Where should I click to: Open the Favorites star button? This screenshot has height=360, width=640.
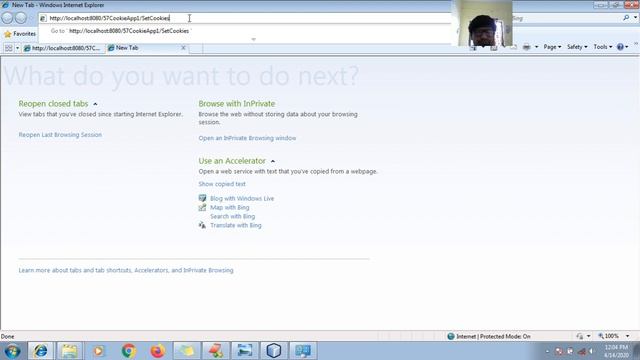(x=20, y=34)
